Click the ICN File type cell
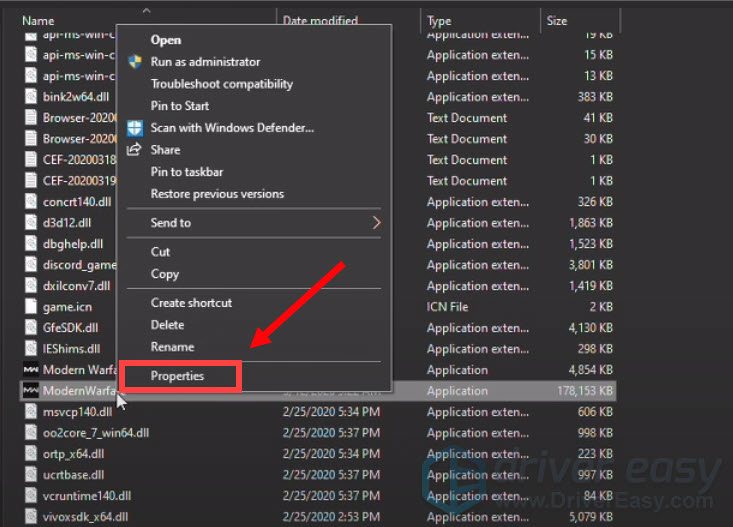The width and height of the screenshot is (733, 527). (x=447, y=307)
